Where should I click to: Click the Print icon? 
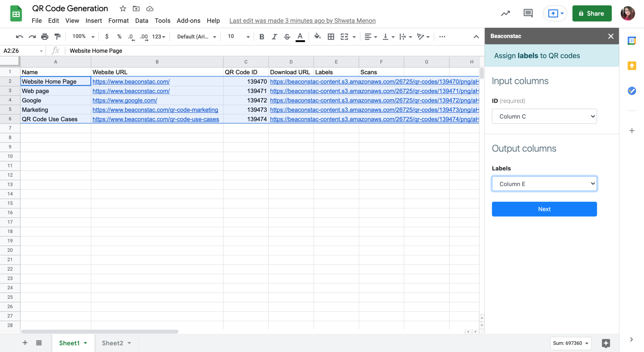click(x=45, y=36)
